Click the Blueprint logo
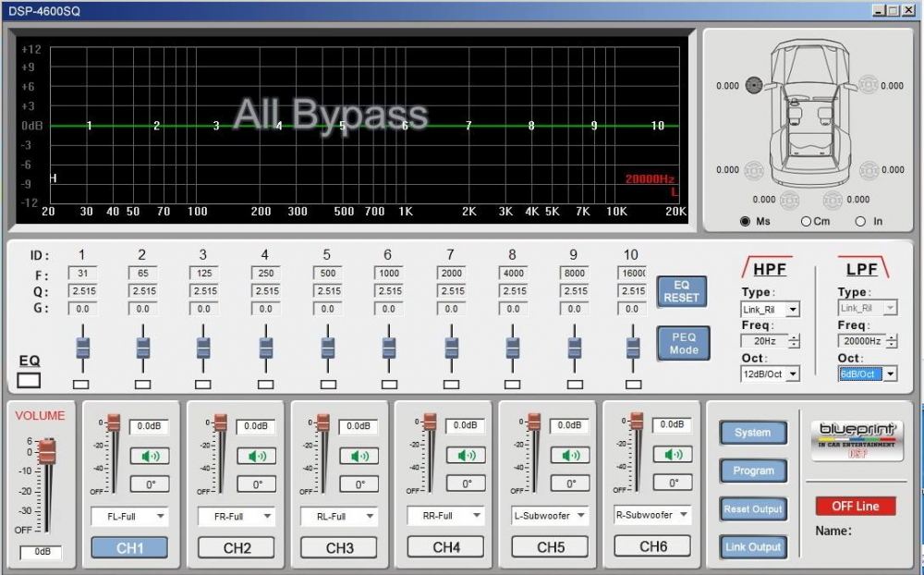The height and width of the screenshot is (575, 924). tap(857, 436)
